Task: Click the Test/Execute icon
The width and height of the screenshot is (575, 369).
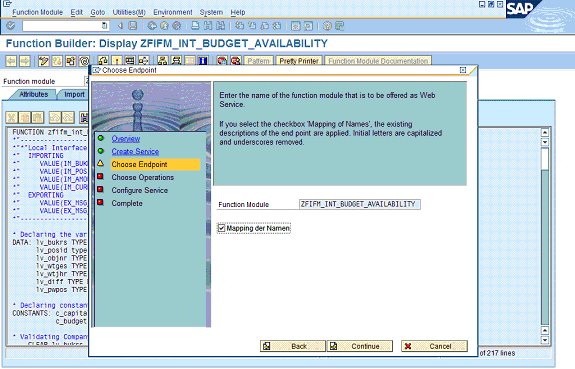Action: [x=130, y=61]
